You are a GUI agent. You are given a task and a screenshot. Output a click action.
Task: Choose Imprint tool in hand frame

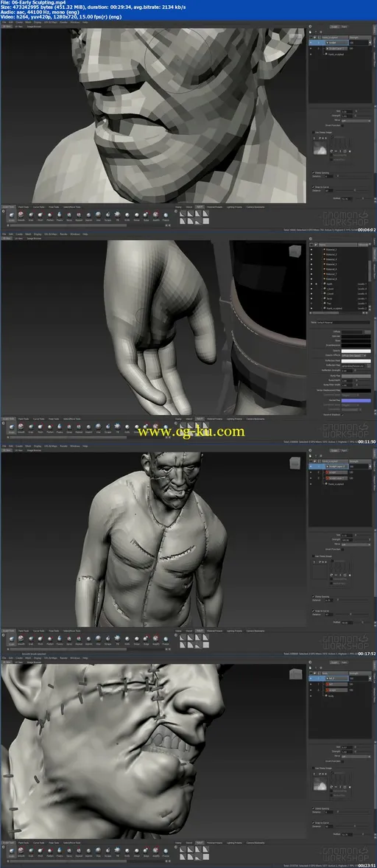tap(88, 427)
